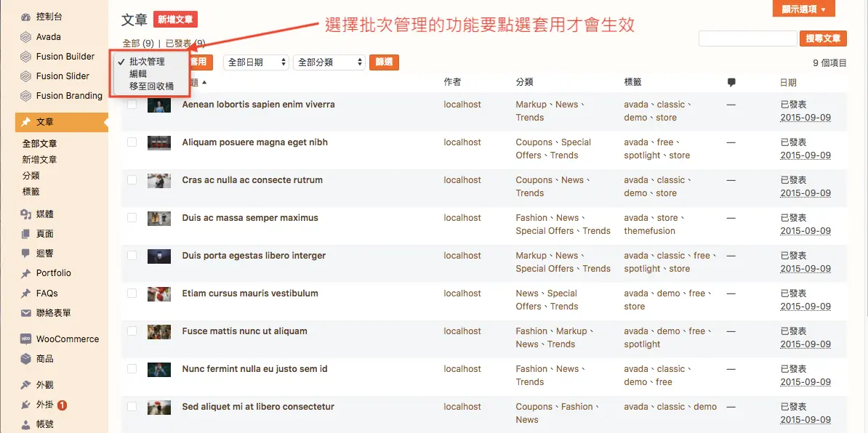Click the 文章 pushpin icon

click(25, 122)
